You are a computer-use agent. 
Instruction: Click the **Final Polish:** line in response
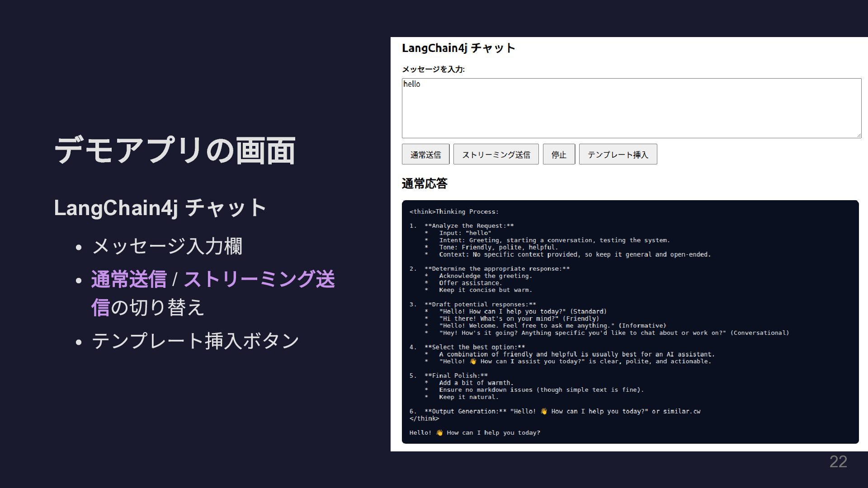[456, 375]
